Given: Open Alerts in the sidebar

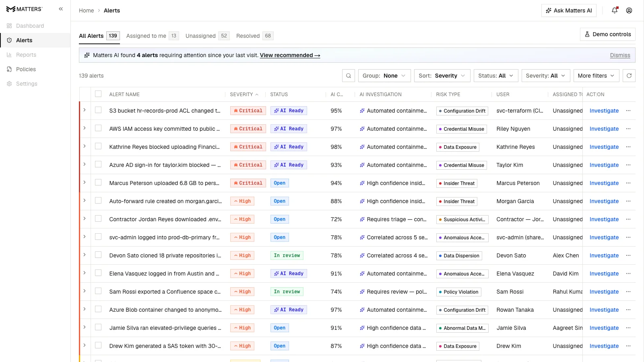Looking at the screenshot, I should (x=35, y=40).
